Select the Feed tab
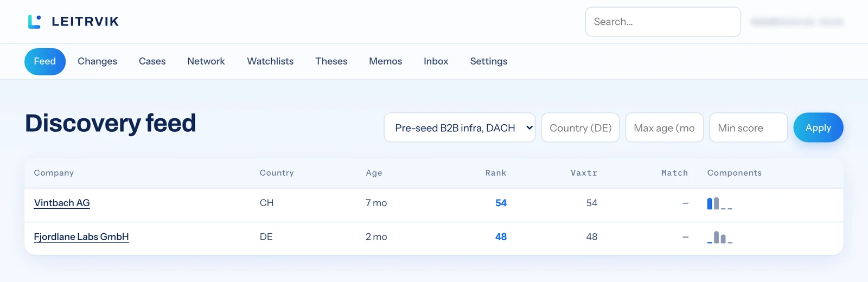 point(45,61)
